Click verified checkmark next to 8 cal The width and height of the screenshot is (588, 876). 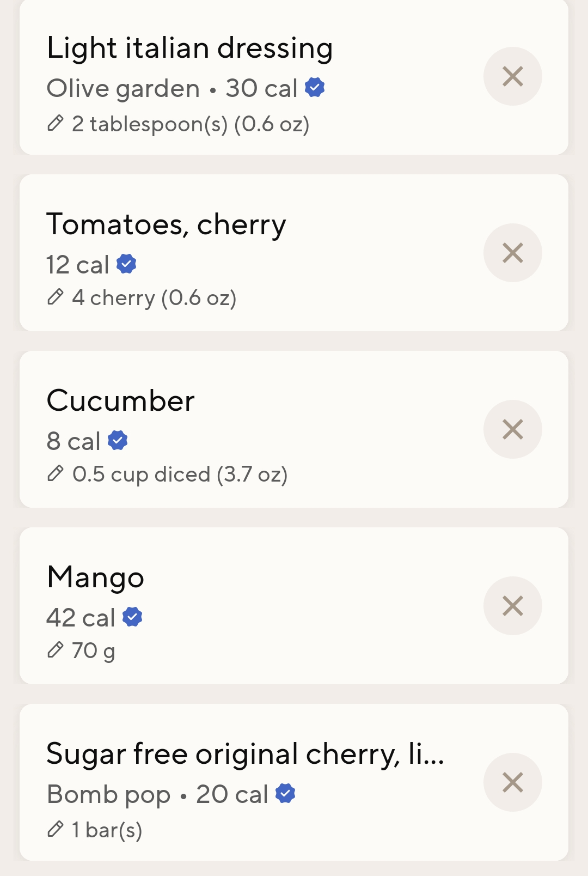pyautogui.click(x=118, y=440)
